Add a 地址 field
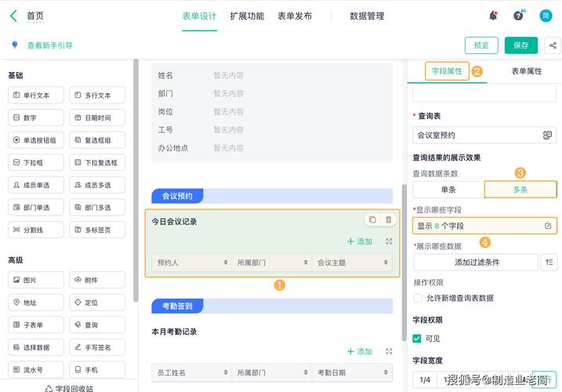 click(36, 303)
